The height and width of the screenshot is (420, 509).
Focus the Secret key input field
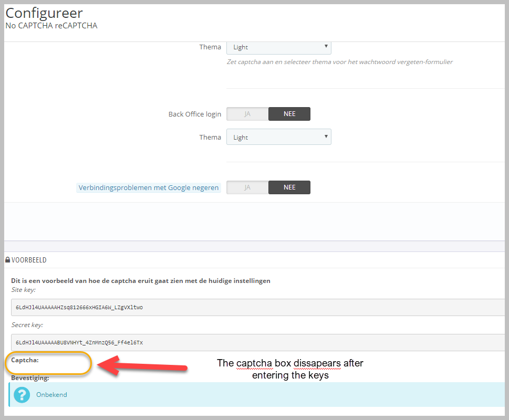tap(257, 342)
